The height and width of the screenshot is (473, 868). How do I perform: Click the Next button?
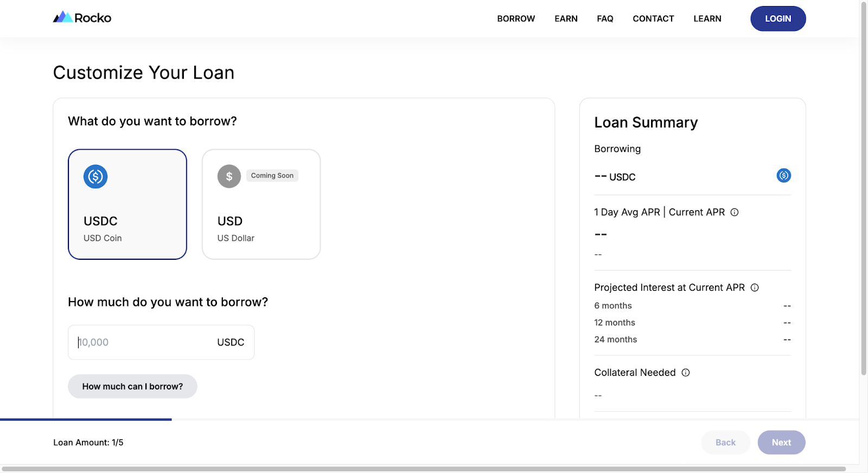[781, 443]
